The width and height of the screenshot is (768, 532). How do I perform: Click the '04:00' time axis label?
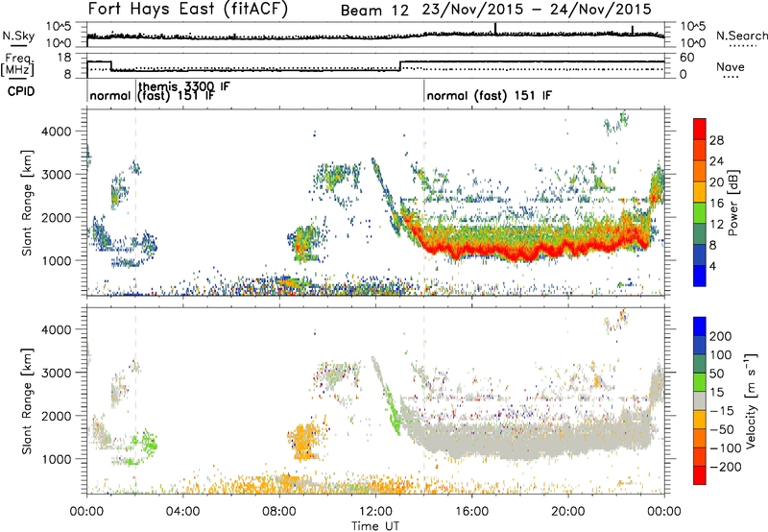[x=183, y=512]
